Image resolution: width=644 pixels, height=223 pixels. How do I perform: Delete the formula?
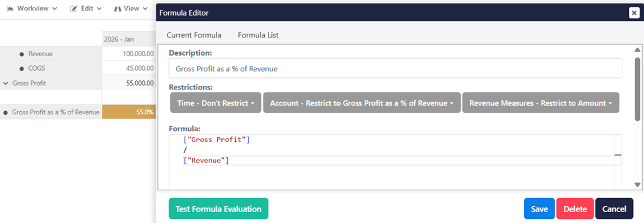tap(575, 208)
